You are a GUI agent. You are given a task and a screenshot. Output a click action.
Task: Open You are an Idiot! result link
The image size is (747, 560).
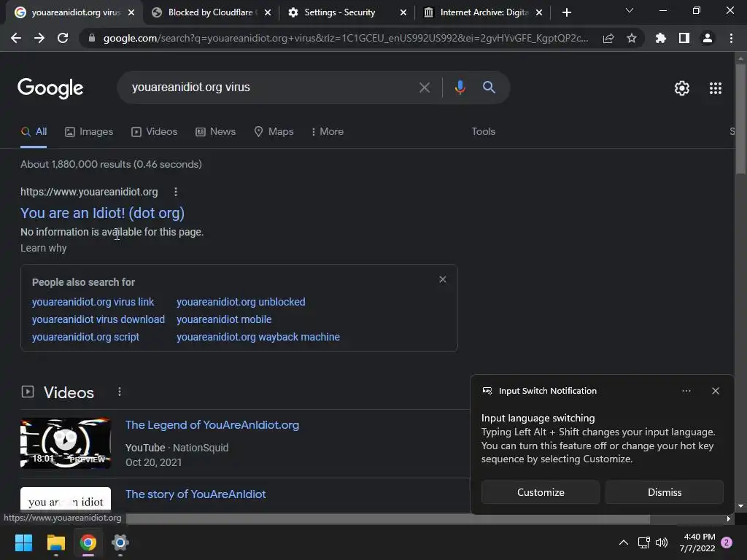[x=102, y=213]
